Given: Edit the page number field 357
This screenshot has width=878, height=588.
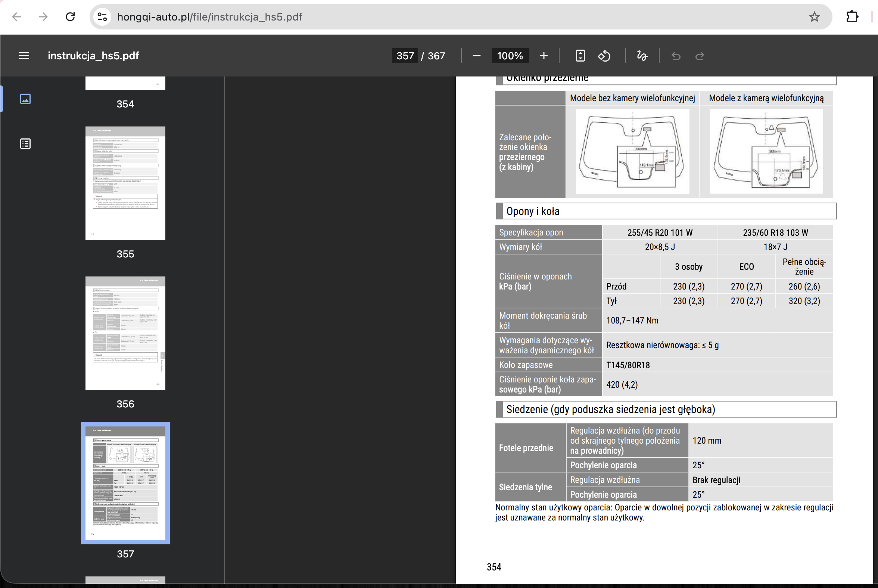Looking at the screenshot, I should pos(405,56).
